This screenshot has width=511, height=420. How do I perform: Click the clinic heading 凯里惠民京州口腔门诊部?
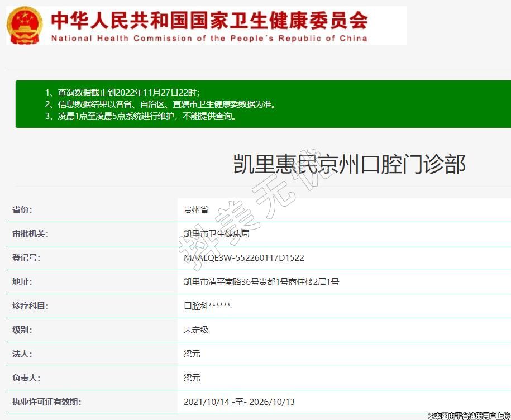pyautogui.click(x=349, y=164)
